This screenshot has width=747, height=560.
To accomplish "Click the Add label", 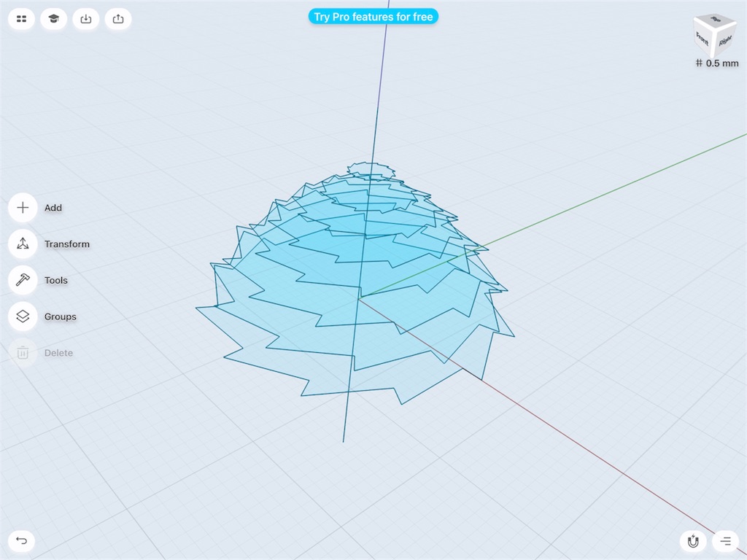I will [x=53, y=208].
